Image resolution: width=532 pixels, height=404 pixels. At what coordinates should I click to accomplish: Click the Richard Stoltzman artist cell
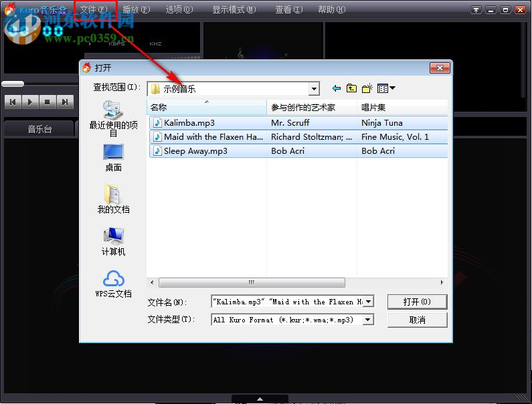(x=311, y=137)
